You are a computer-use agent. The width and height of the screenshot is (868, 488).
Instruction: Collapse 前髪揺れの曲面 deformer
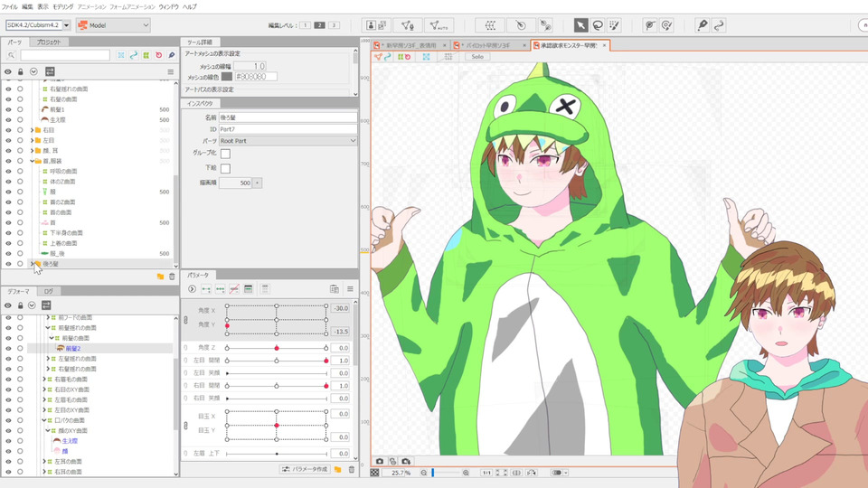(x=48, y=327)
